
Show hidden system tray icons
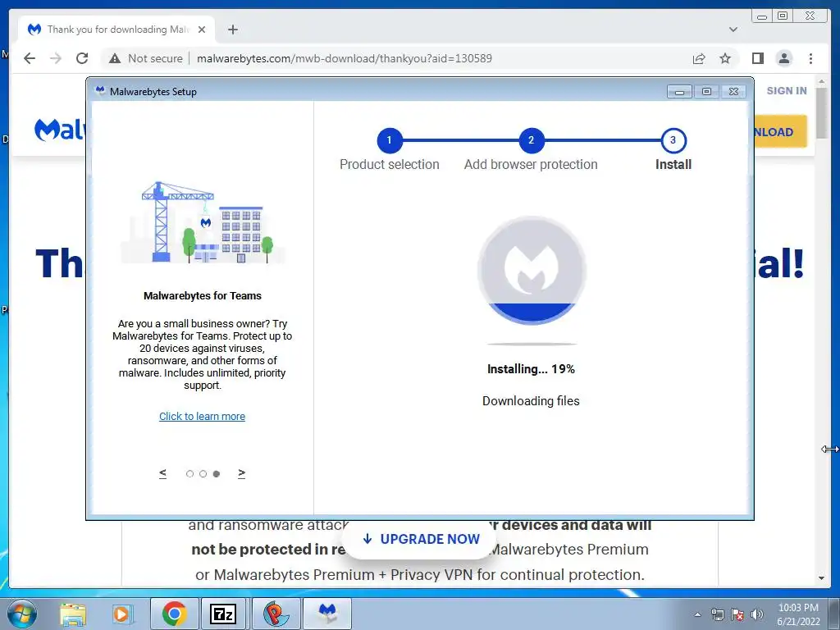697,614
